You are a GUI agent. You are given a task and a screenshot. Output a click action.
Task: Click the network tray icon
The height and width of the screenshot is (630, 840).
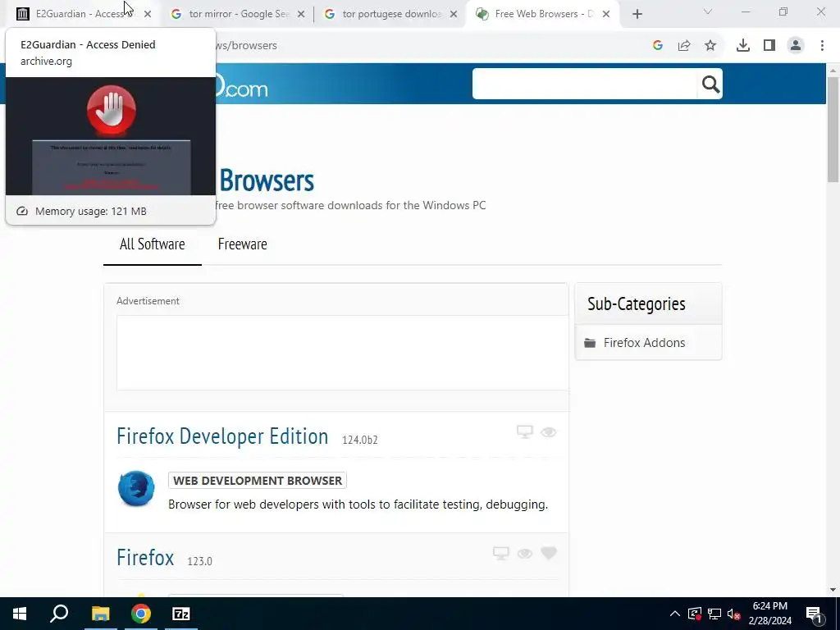(x=714, y=614)
